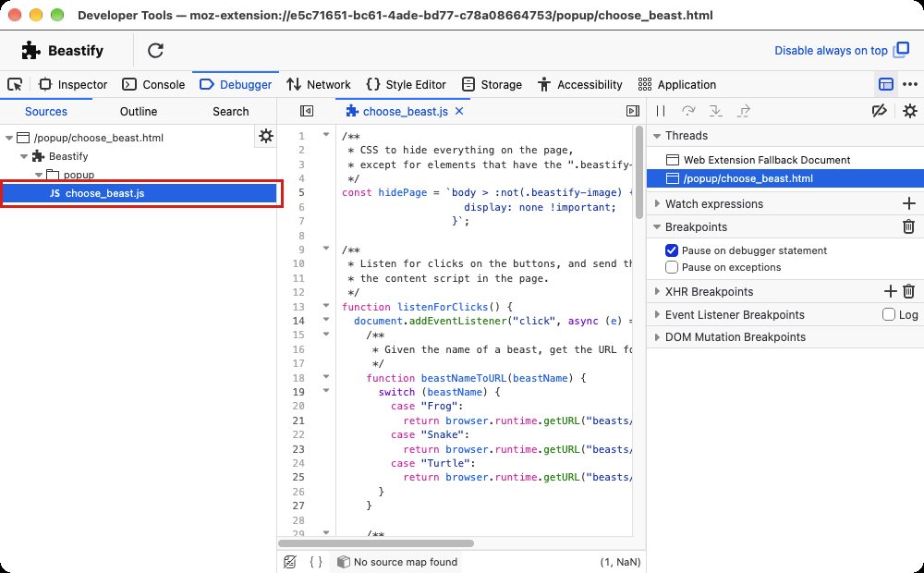Expand DOM Mutation Breakpoints section
Viewport: 924px width, 573px height.
tap(657, 337)
